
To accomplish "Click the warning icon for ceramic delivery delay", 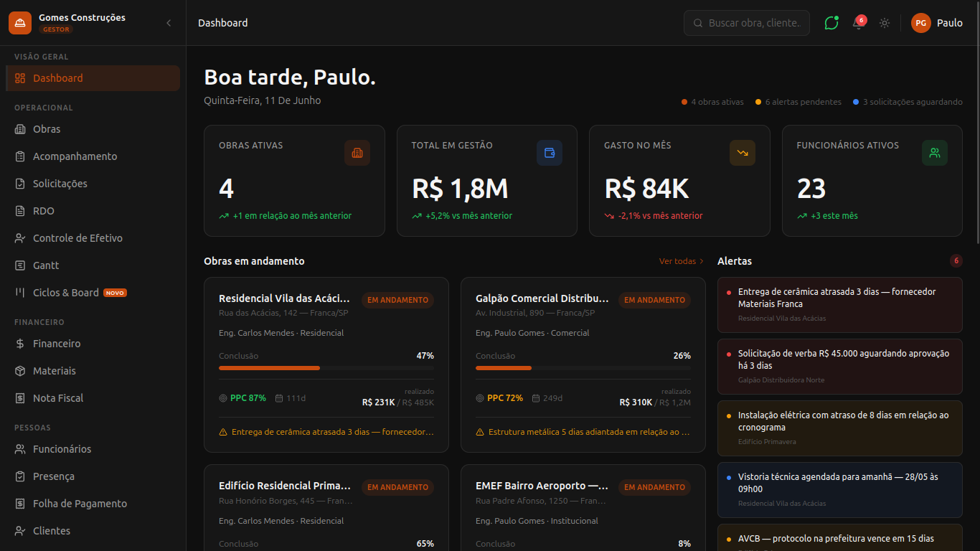I will (223, 433).
